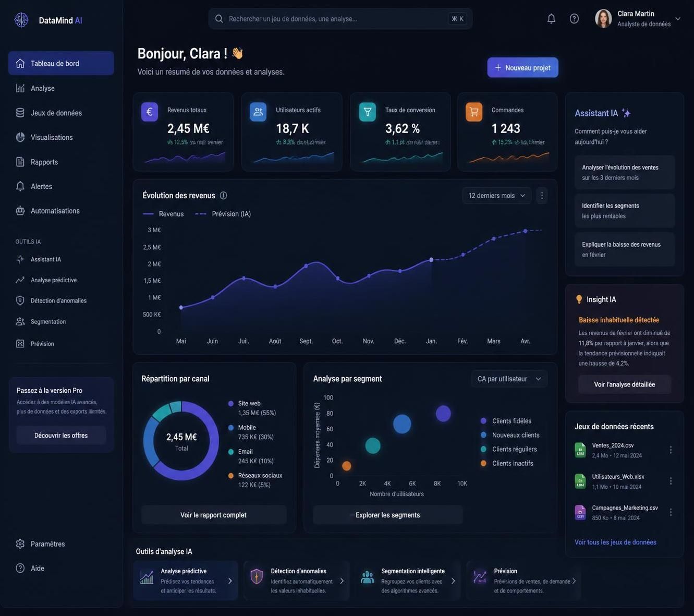Viewport: 694px width, 616px height.
Task: Open notifications bell icon
Action: pos(551,19)
